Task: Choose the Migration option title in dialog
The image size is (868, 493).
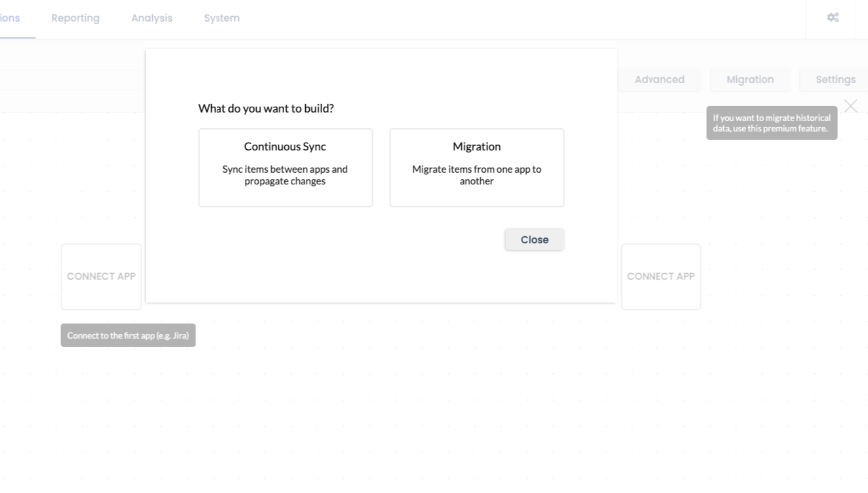Action: tap(477, 147)
